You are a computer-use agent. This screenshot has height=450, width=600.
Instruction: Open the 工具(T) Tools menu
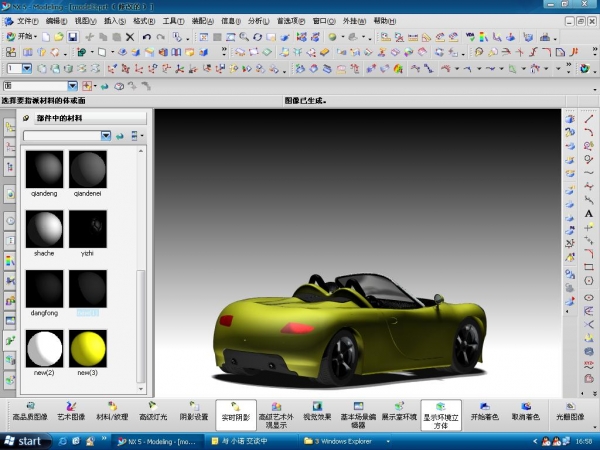click(174, 20)
